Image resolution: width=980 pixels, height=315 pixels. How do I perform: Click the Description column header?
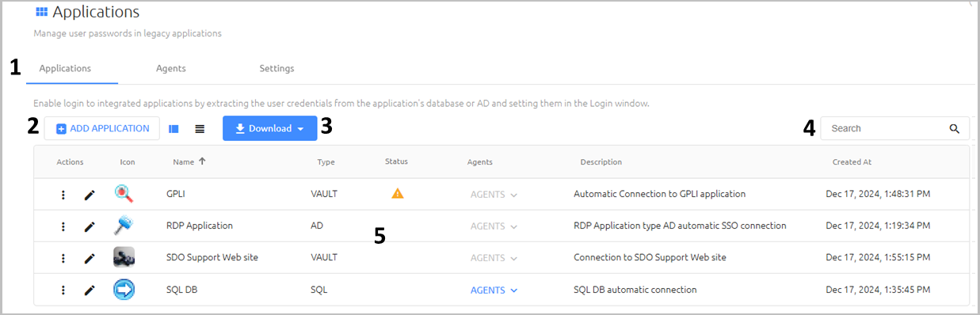[x=601, y=162]
